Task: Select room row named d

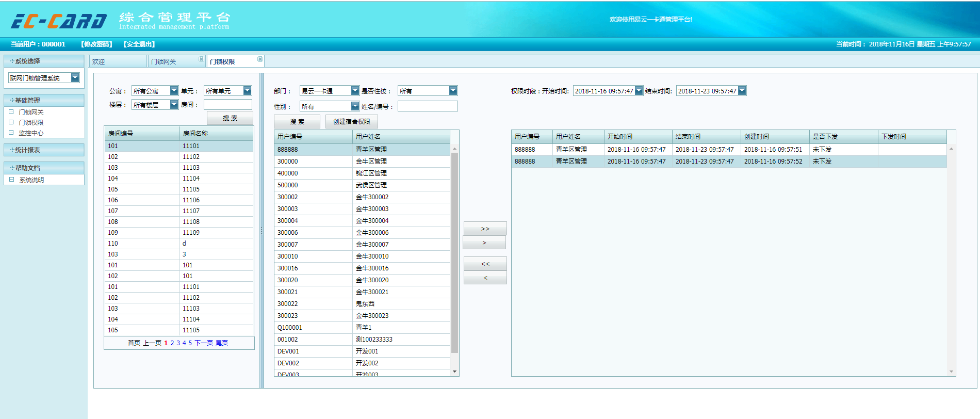Action: tap(179, 243)
